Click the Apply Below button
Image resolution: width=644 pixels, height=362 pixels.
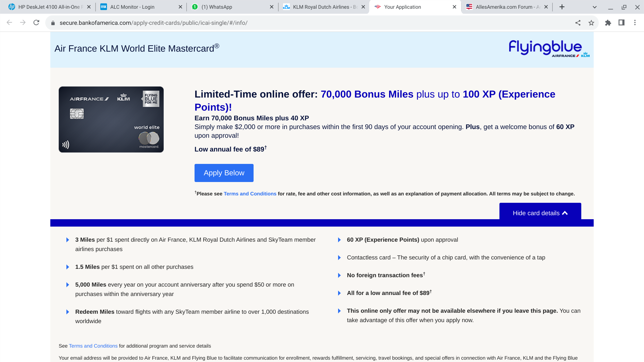pos(224,173)
